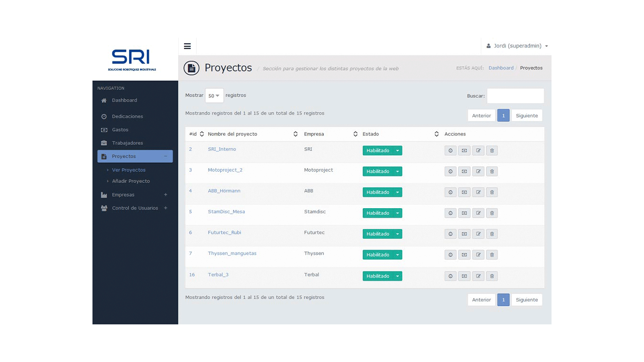Click the Dashboard breadcrumb link
644x362 pixels.
pos(501,68)
